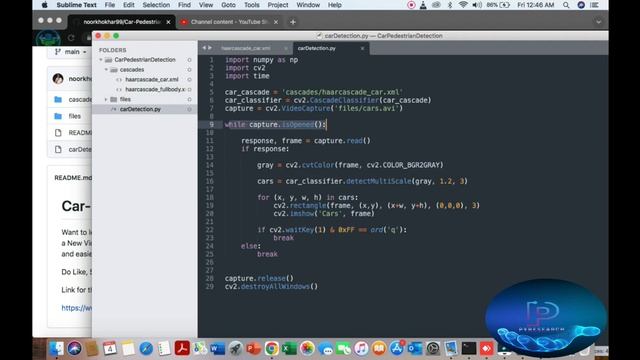Reload the browser page

click(x=71, y=38)
